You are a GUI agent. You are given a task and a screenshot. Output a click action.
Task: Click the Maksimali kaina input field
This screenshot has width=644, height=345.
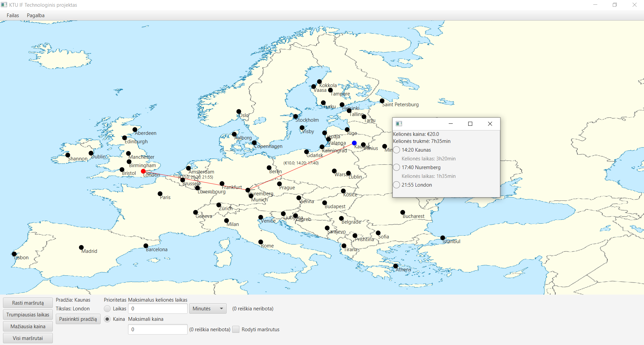point(158,330)
